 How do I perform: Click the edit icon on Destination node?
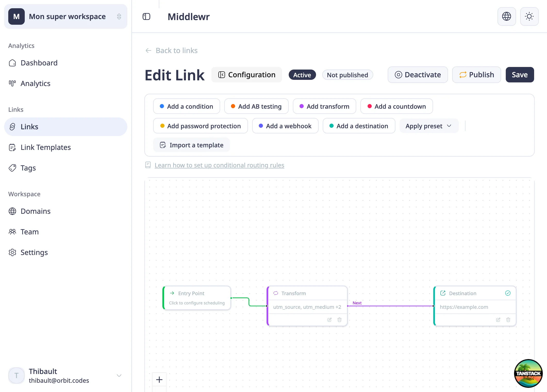point(498,320)
